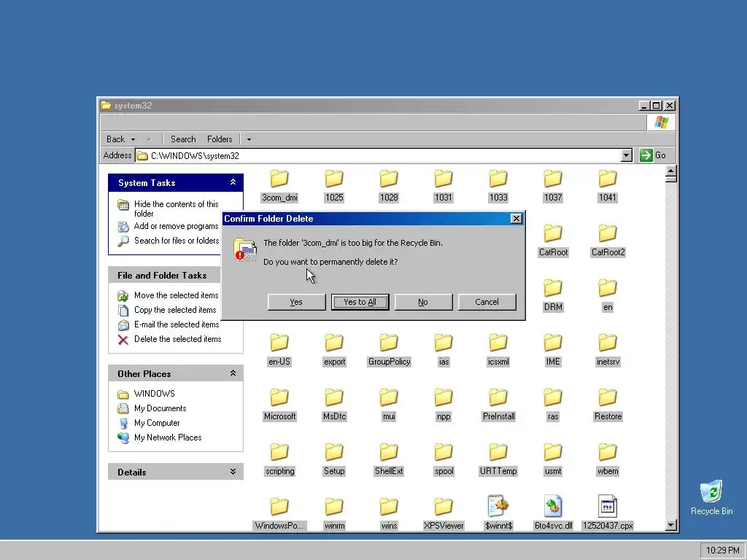Choose Yes to All in delete dialog
This screenshot has height=560, width=747.
(360, 302)
